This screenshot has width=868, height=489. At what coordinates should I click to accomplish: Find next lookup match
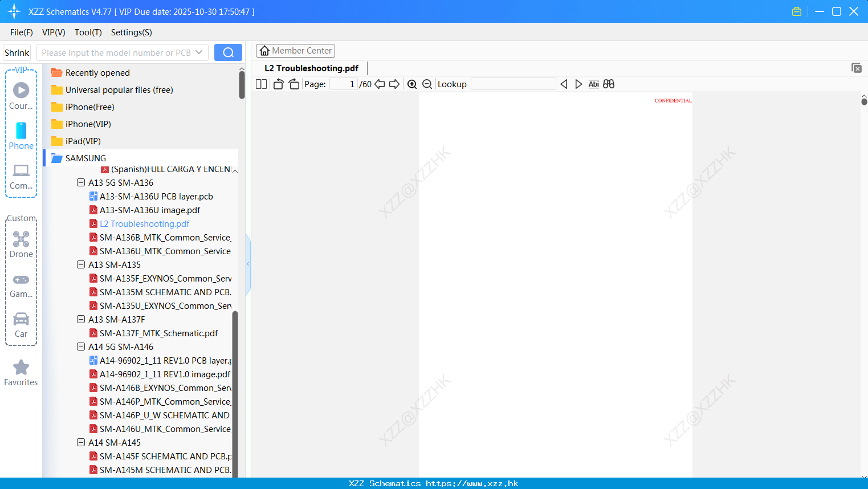tap(578, 84)
